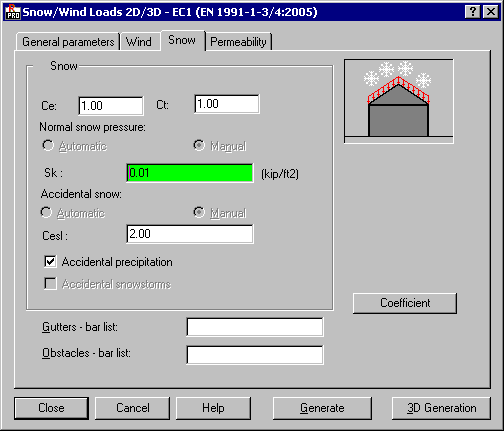Click the 'Accidental snow:' label
This screenshot has width=504, height=431.
pyautogui.click(x=81, y=194)
